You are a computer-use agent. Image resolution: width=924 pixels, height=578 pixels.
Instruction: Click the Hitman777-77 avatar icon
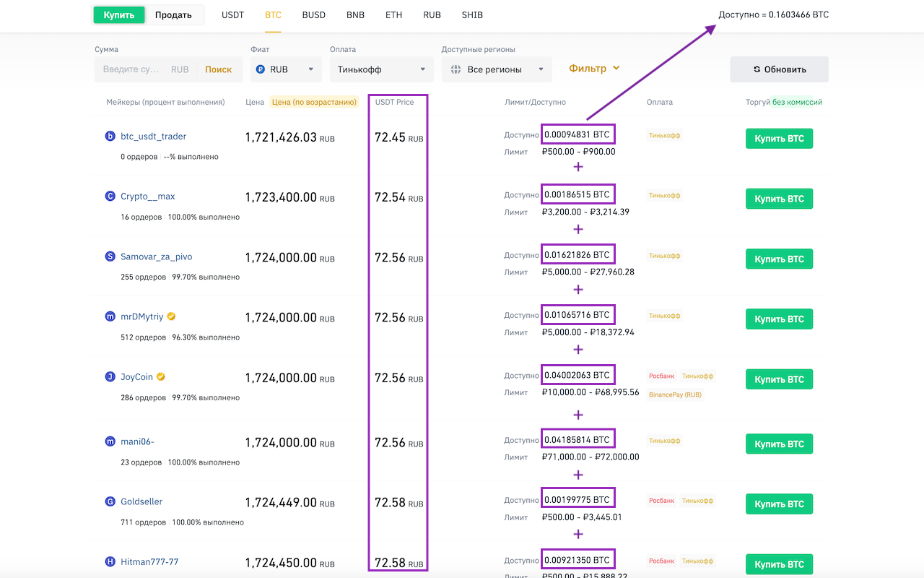(x=110, y=562)
